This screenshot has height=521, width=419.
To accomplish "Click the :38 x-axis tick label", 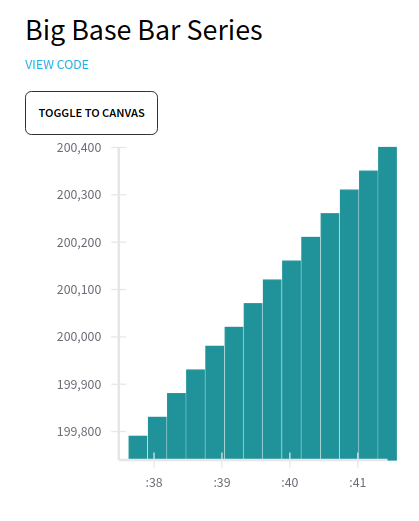I will coord(154,482).
